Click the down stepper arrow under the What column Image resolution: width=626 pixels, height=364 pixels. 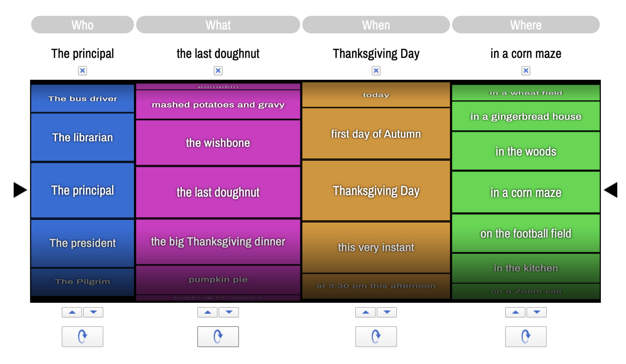pos(229,312)
